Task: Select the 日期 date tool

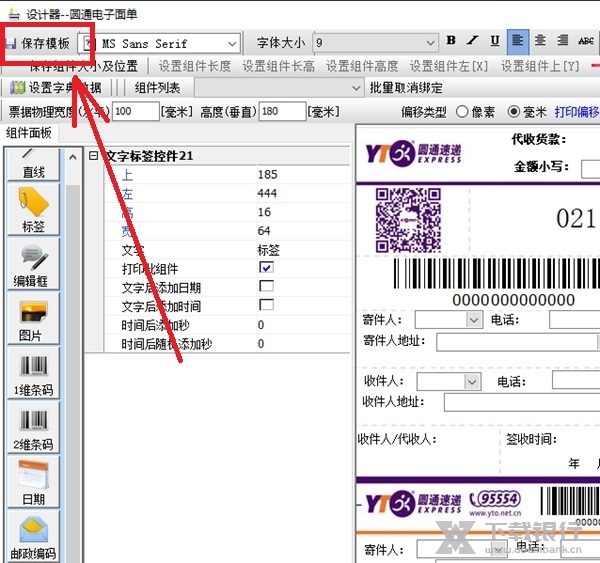Action: point(32,482)
